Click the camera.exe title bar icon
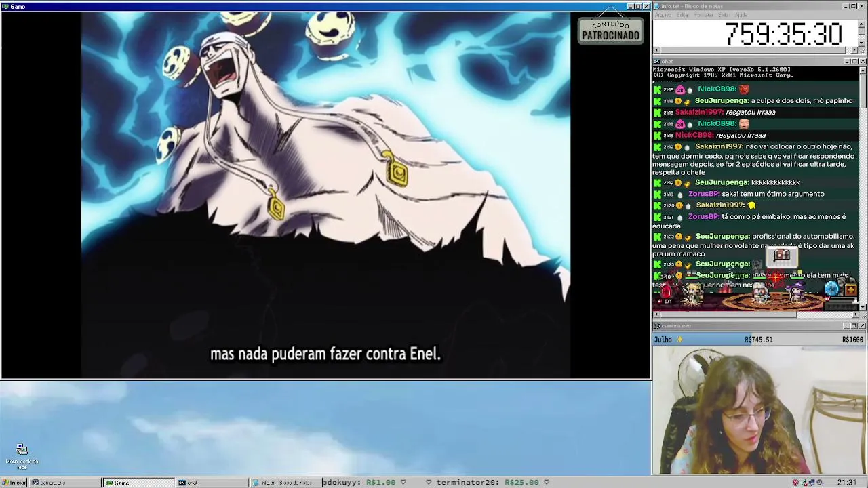Image resolution: width=868 pixels, height=488 pixels. [x=657, y=326]
